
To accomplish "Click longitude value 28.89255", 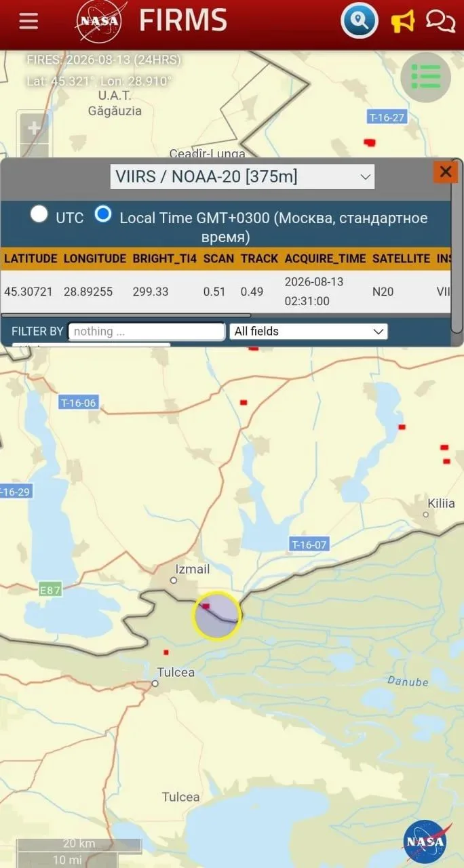I will tap(88, 292).
